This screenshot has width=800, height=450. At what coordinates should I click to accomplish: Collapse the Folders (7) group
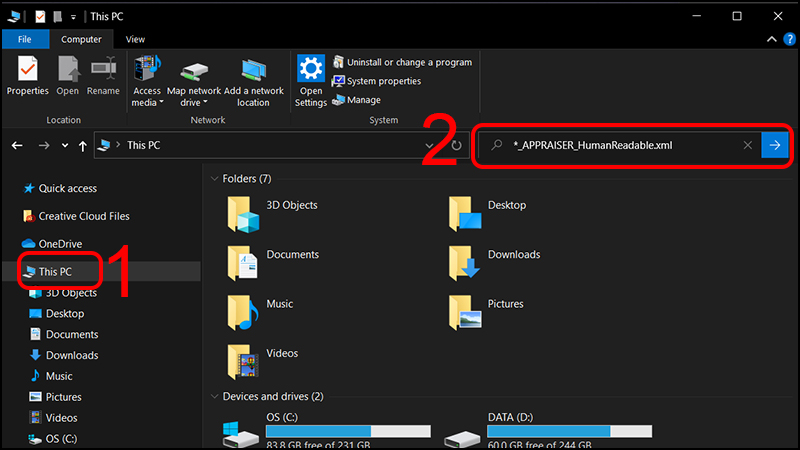(214, 179)
